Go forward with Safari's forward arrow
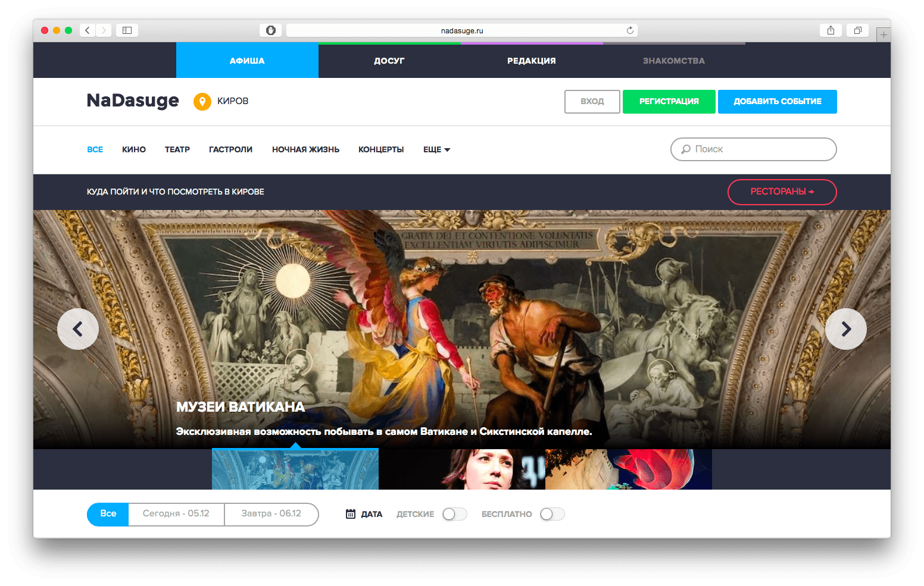The image size is (924, 586). (104, 30)
